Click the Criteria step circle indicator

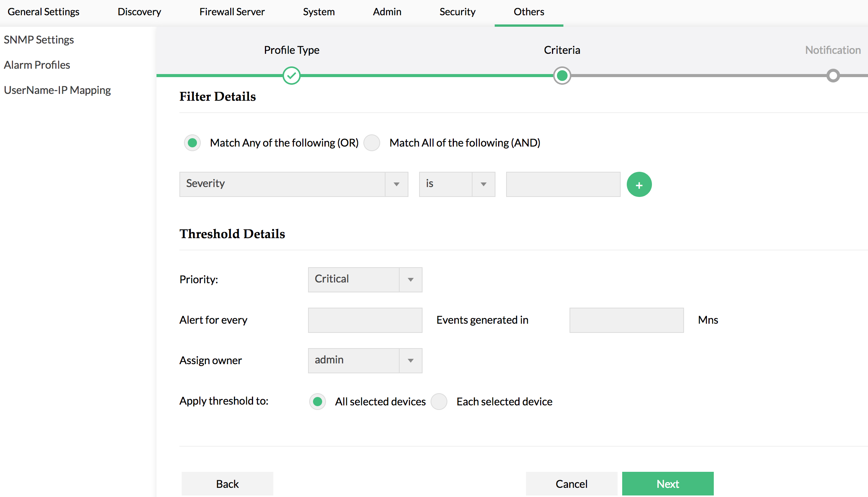(562, 76)
